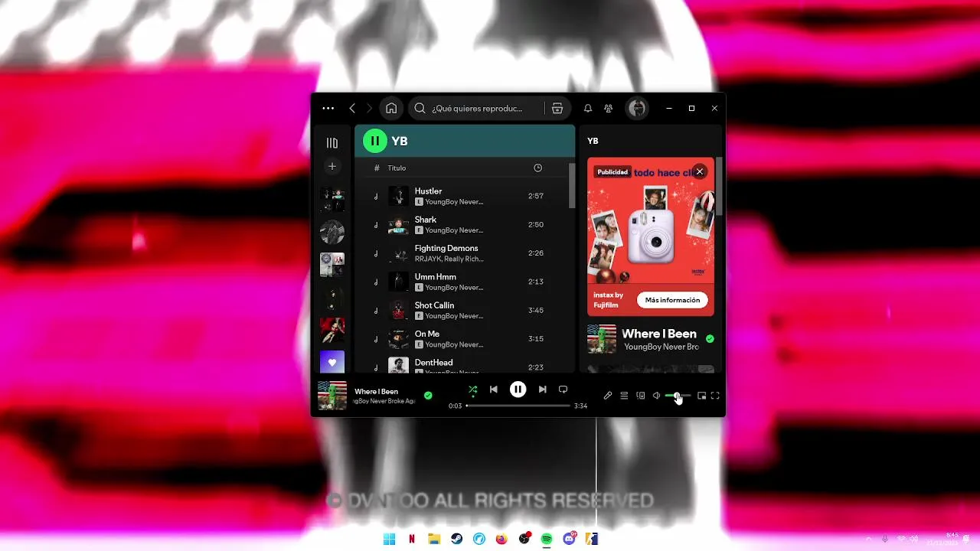Viewport: 980px width, 551px height.
Task: Open Windows Start menu
Action: 389,539
